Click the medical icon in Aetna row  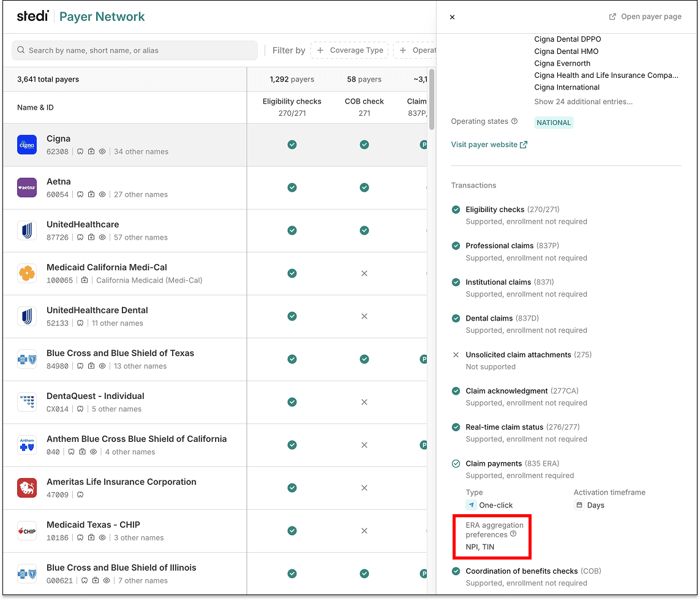[91, 194]
